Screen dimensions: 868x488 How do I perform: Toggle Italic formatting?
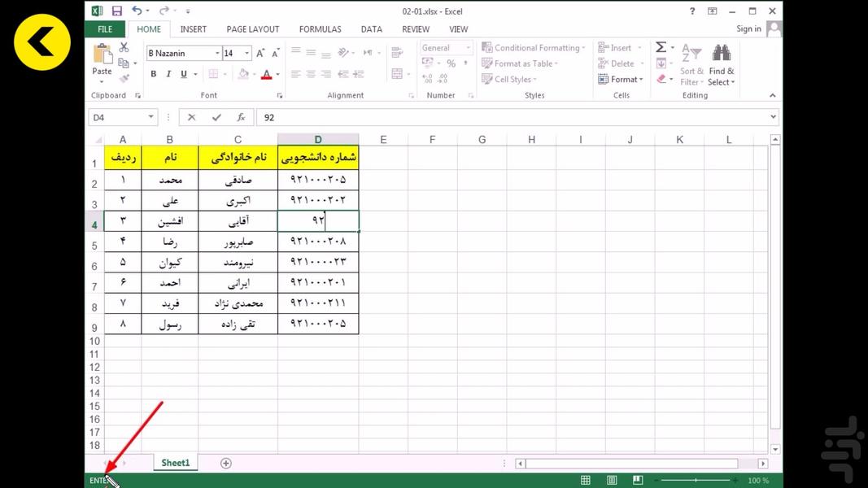pos(168,74)
